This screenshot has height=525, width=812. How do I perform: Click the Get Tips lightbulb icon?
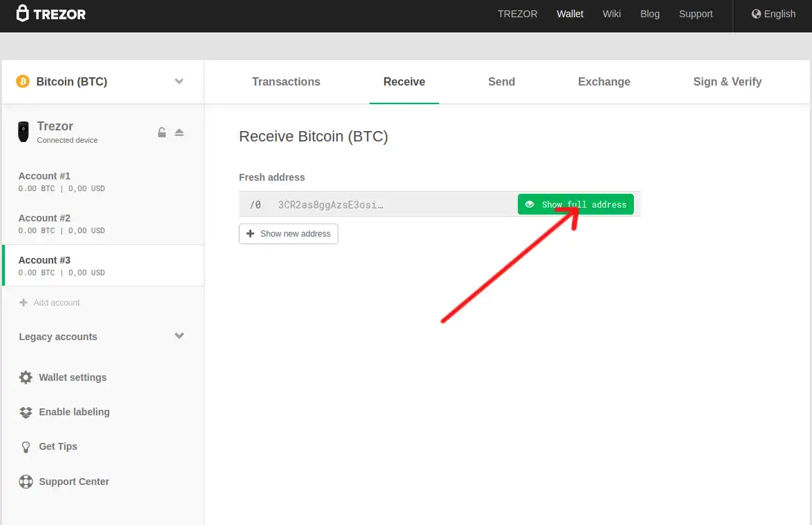[26, 447]
